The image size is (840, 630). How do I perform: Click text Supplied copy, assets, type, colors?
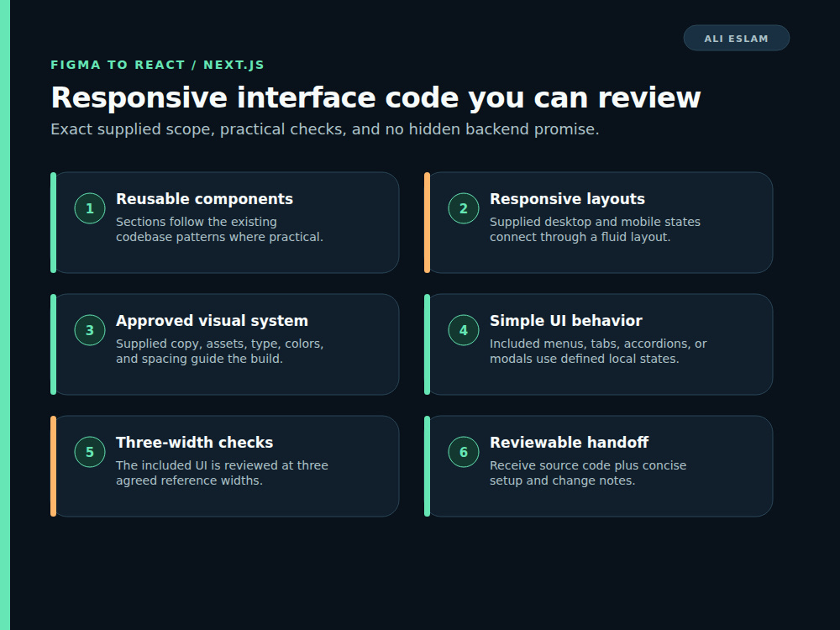point(219,351)
